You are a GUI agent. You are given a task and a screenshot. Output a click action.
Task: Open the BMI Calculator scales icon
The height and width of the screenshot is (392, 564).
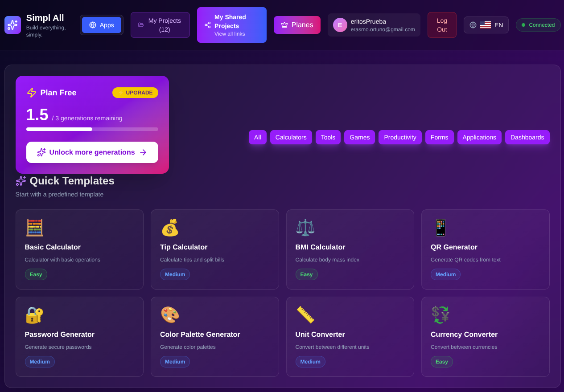pyautogui.click(x=305, y=227)
